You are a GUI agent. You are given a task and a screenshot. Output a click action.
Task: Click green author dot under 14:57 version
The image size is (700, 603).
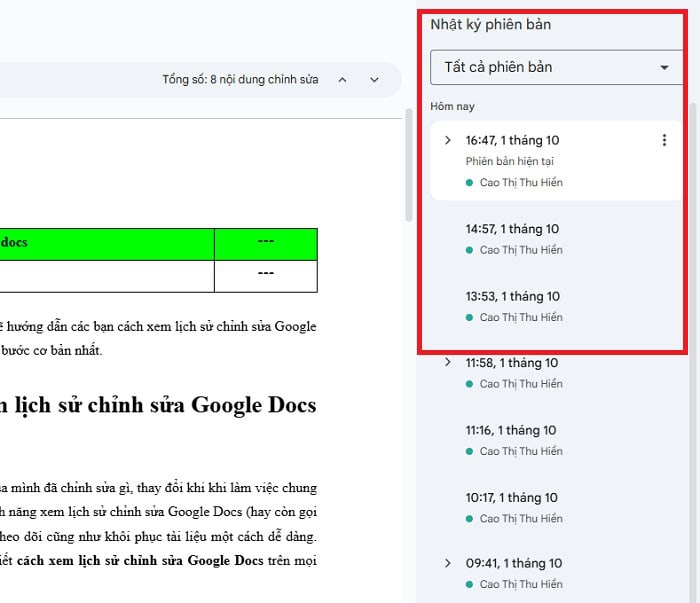(470, 250)
